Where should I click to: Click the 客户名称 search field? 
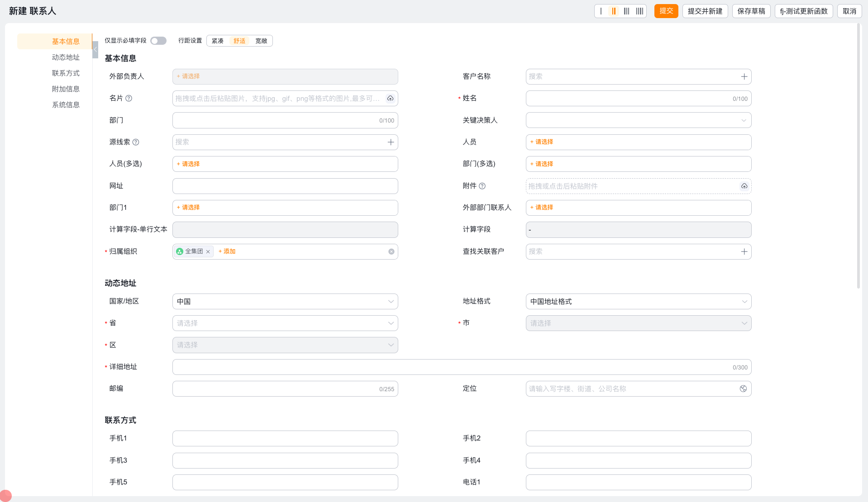(639, 77)
